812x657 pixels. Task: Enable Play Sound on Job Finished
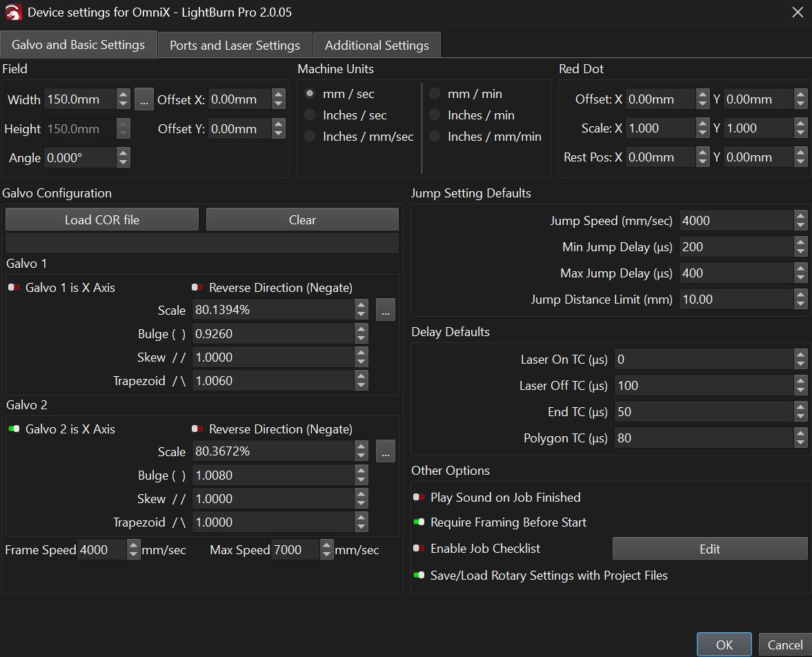[419, 498]
